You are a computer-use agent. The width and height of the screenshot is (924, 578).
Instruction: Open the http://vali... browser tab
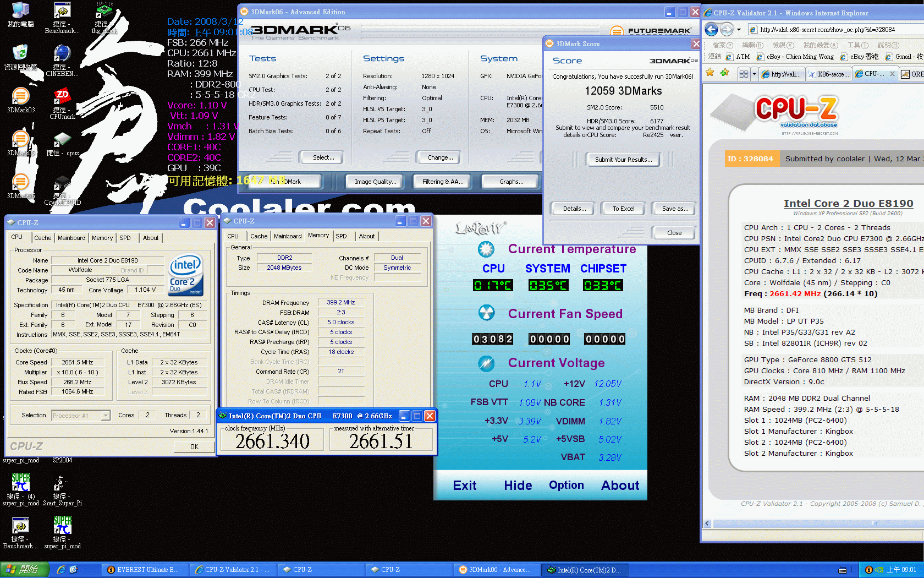click(782, 74)
